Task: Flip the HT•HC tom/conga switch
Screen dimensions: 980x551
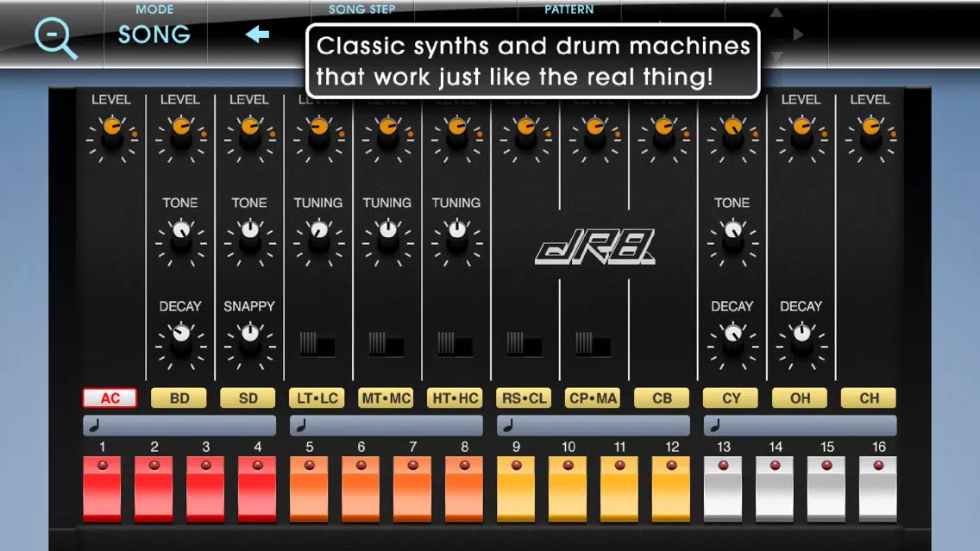Action: point(455,343)
